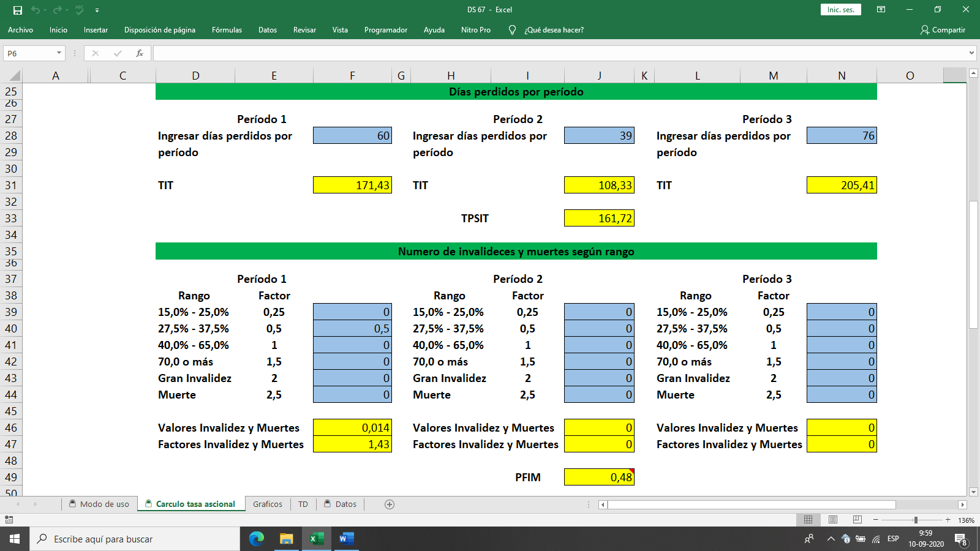Open Word from the taskbar
The width and height of the screenshot is (980, 551).
(x=345, y=539)
